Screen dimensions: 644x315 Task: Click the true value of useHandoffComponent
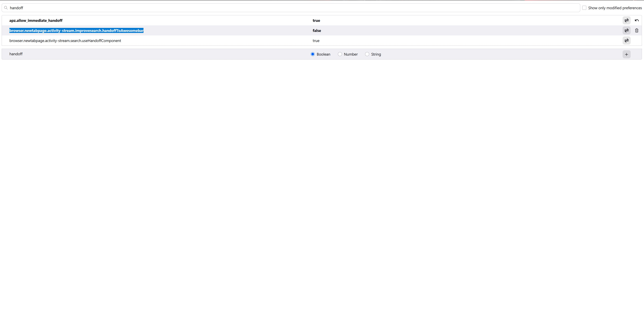(x=316, y=40)
